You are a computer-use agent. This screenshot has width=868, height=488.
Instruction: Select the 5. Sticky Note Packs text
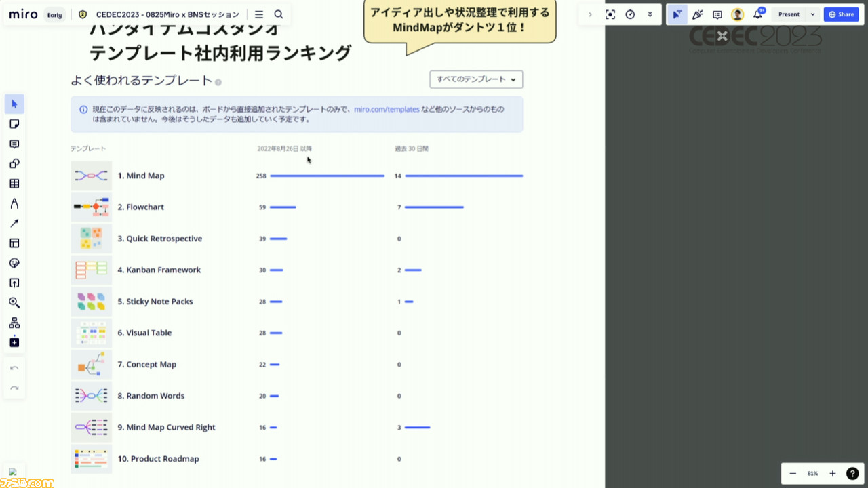(x=155, y=302)
